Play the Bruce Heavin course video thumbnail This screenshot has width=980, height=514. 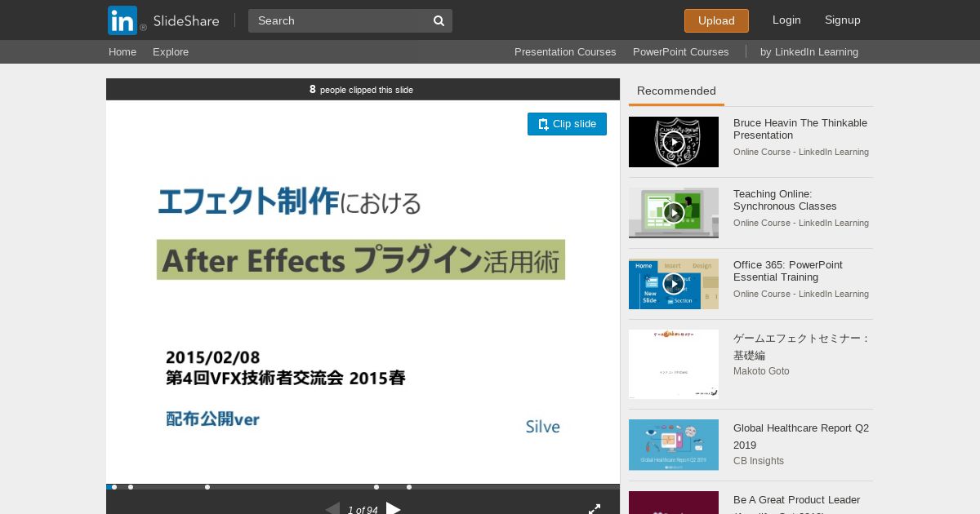pos(674,142)
